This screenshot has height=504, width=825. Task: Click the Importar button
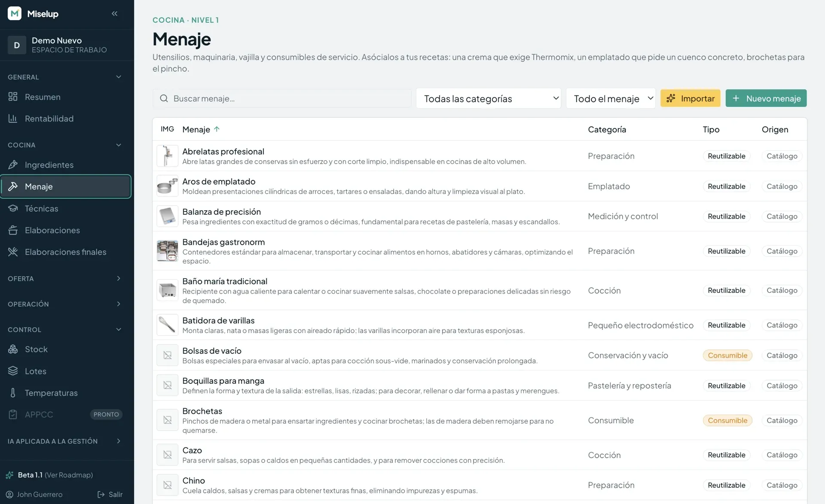(690, 98)
